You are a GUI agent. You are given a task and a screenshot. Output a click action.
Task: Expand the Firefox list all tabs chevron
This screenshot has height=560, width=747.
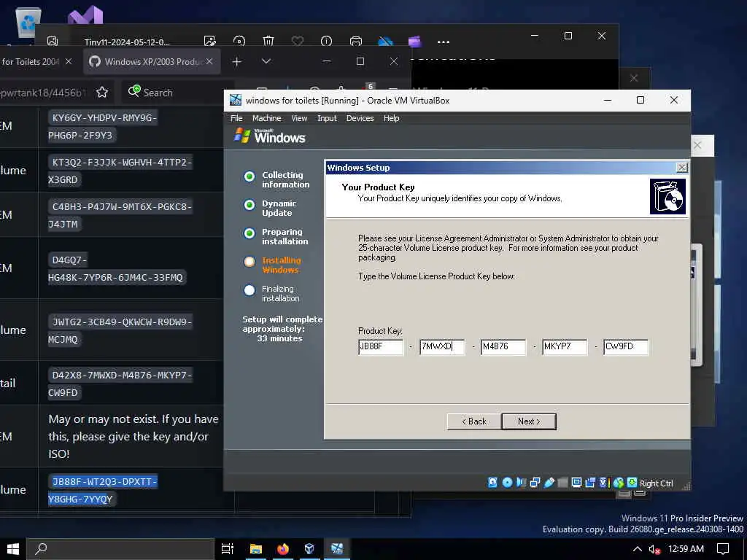[266, 61]
